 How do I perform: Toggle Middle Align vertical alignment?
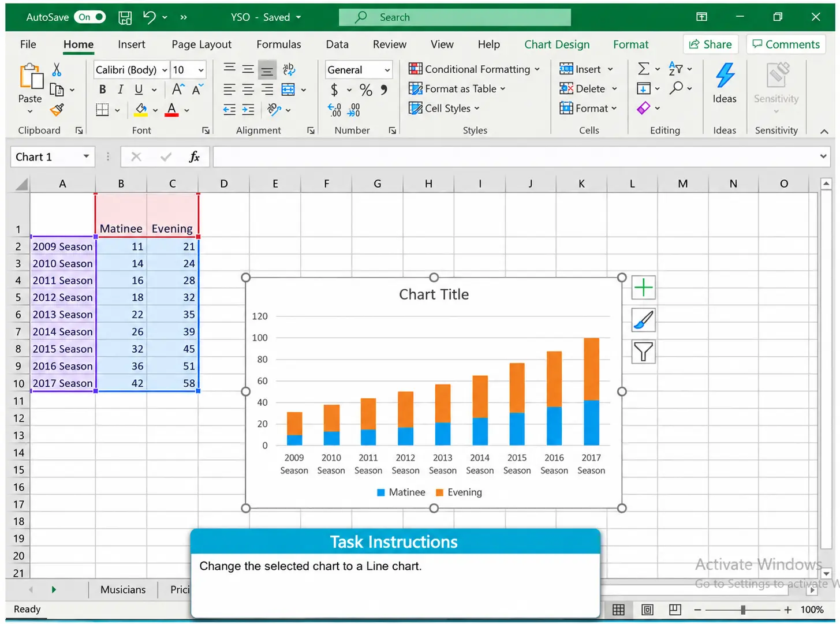point(248,70)
